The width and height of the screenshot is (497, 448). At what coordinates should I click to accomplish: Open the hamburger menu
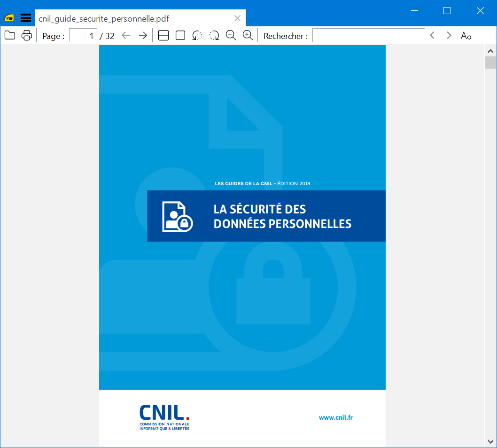coord(26,18)
